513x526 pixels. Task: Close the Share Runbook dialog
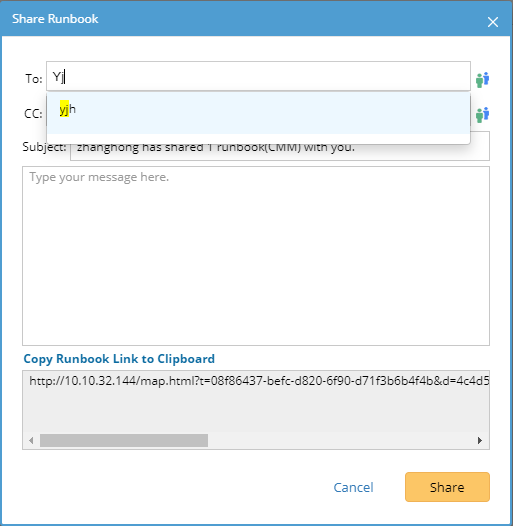[493, 22]
